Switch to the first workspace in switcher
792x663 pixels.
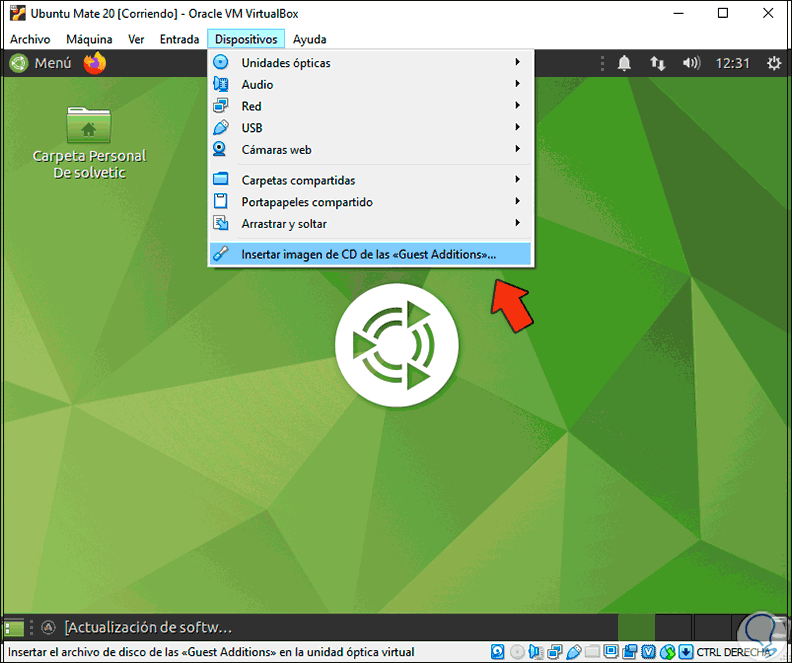pos(636,628)
